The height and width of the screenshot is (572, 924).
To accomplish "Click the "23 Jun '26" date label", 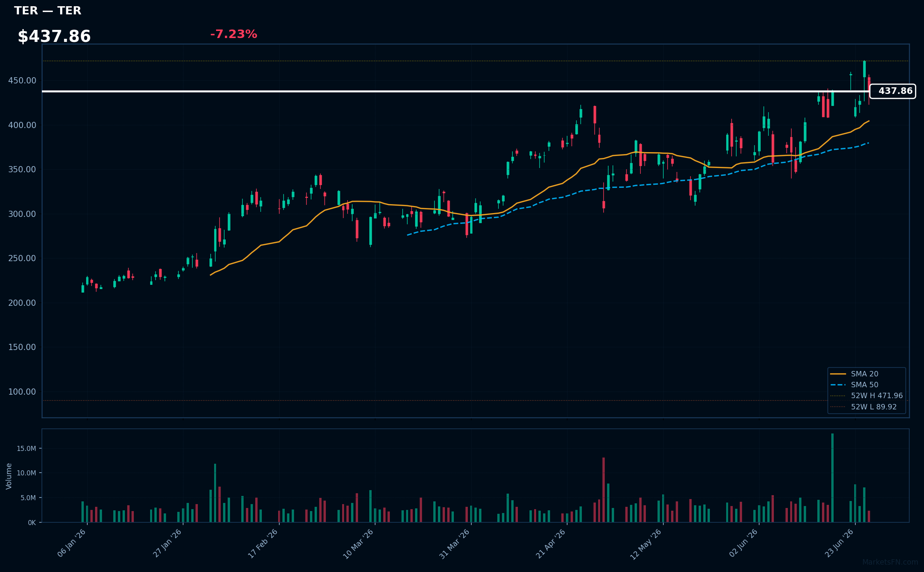I will [839, 543].
